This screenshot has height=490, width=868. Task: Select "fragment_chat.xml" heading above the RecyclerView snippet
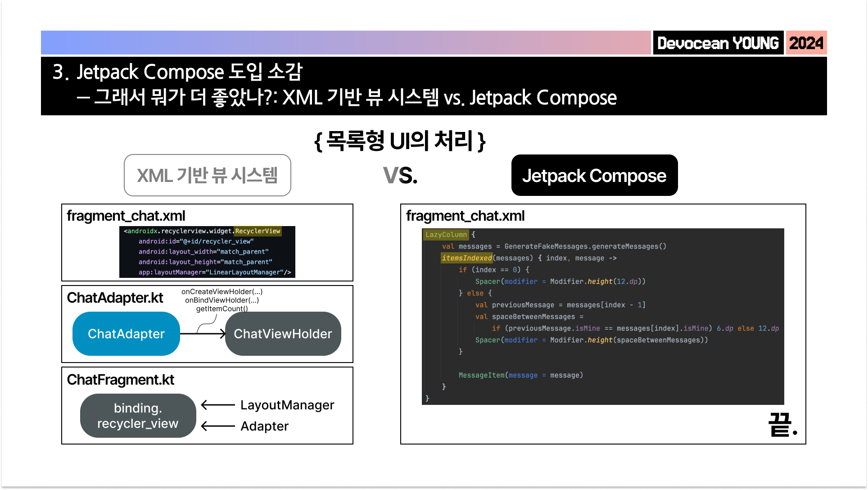pyautogui.click(x=126, y=216)
